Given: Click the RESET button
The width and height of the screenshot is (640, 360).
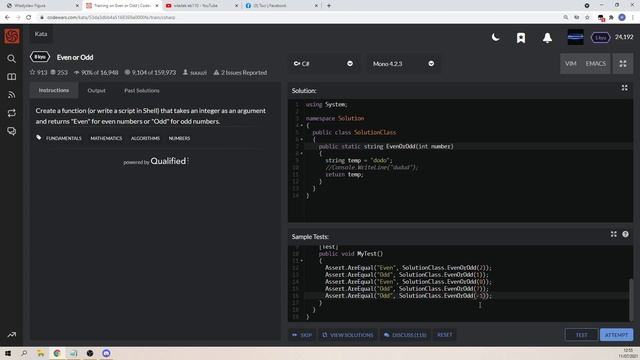Looking at the screenshot, I should tap(444, 335).
